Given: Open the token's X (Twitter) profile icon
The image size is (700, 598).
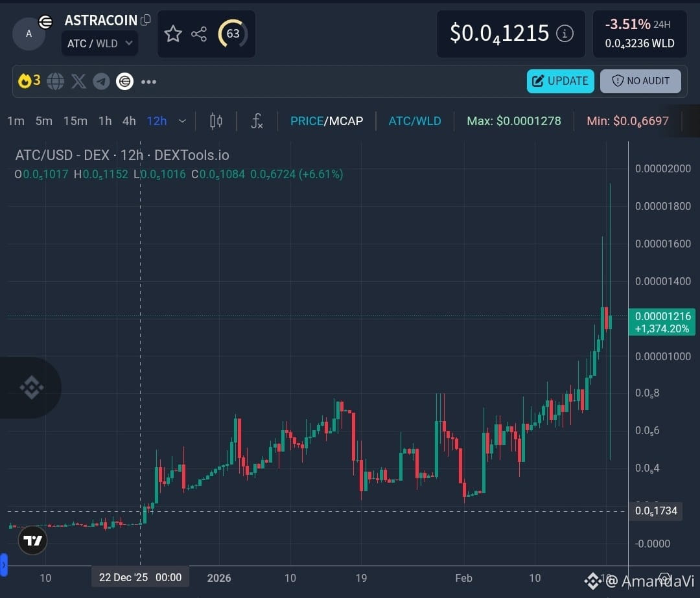Looking at the screenshot, I should [78, 81].
